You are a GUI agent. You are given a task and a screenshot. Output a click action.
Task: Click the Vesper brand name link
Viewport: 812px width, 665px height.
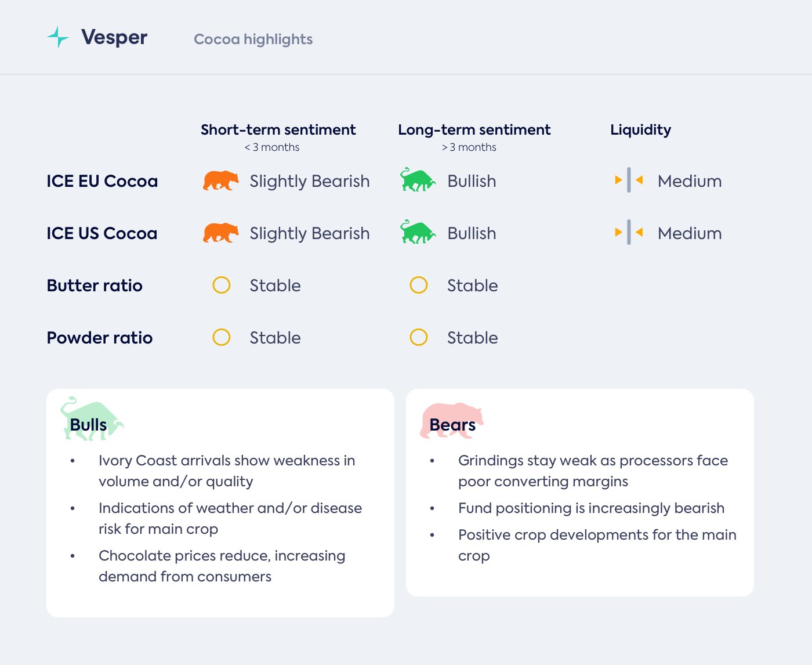coord(114,37)
